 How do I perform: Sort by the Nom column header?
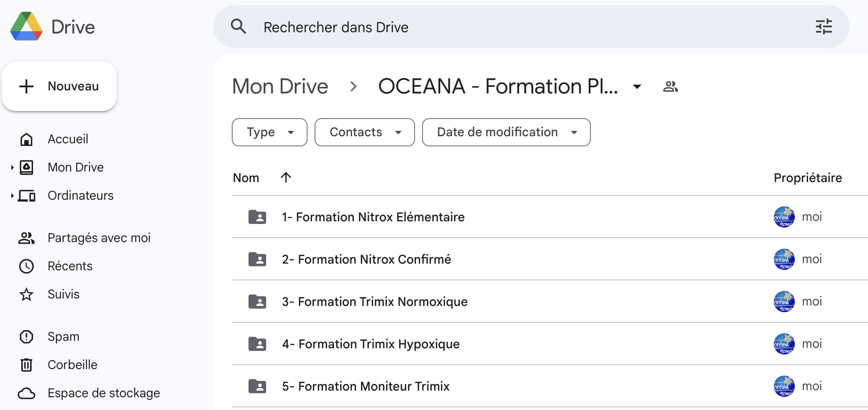(x=246, y=178)
